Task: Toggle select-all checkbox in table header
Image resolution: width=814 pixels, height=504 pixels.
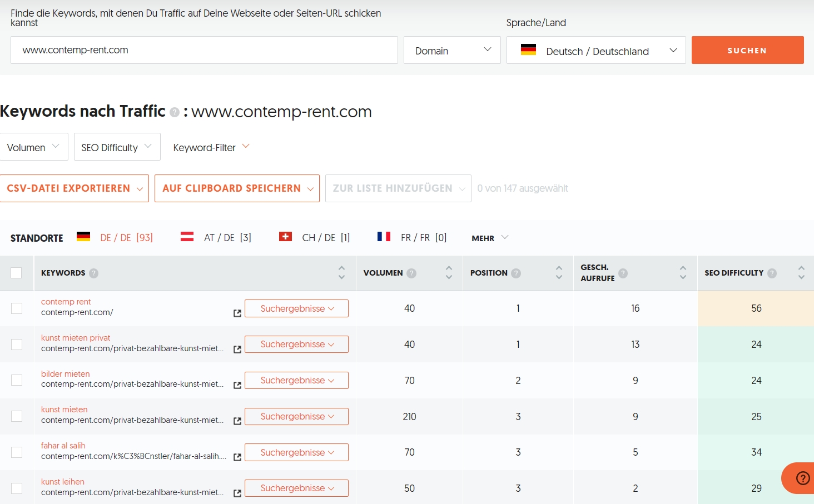Action: click(16, 273)
